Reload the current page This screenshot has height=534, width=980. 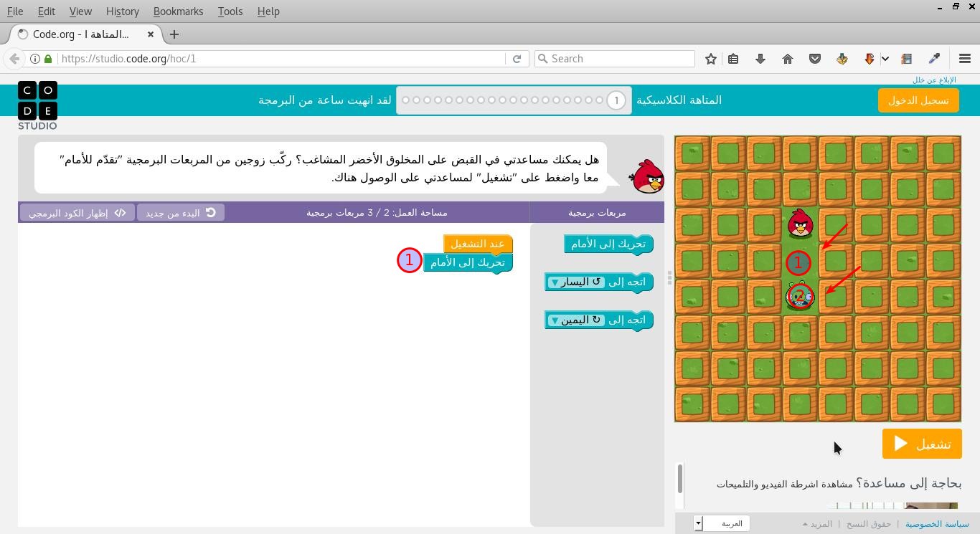tap(517, 59)
